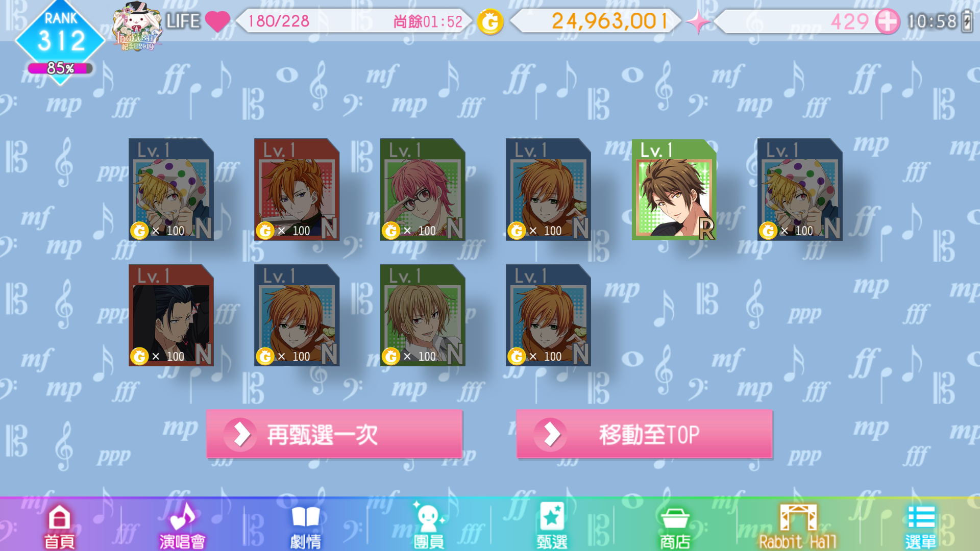Select the black-haired character card

click(x=171, y=315)
